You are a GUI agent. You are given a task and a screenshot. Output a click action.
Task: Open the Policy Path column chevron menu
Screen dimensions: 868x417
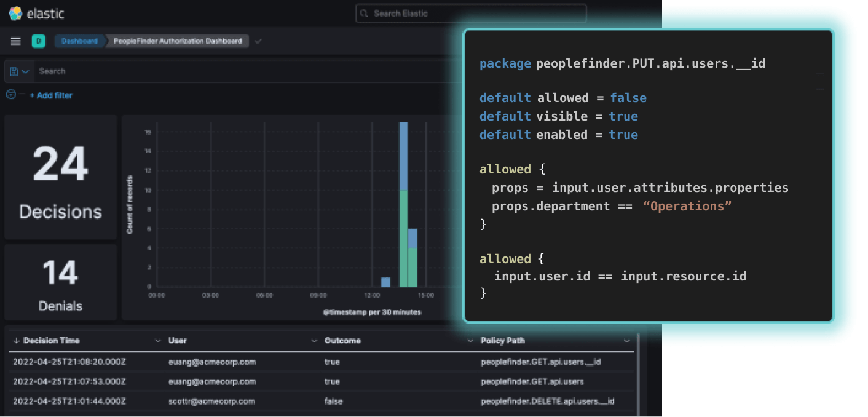pyautogui.click(x=626, y=341)
